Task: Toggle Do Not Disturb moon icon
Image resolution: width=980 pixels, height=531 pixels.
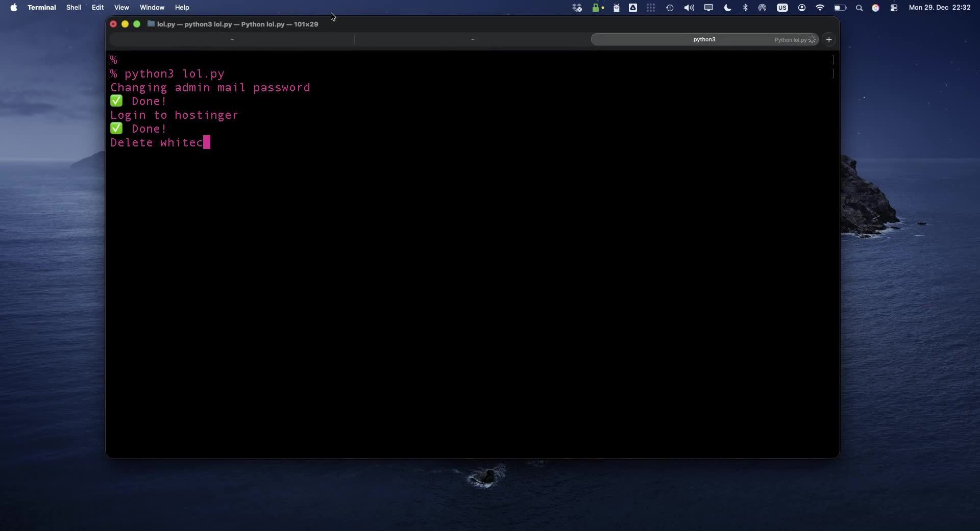Action: [x=728, y=8]
